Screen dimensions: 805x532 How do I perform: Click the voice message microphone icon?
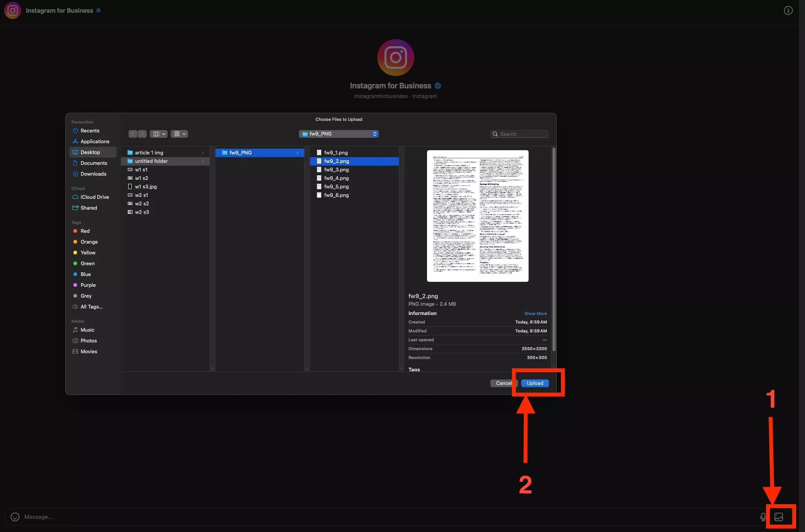[763, 517]
